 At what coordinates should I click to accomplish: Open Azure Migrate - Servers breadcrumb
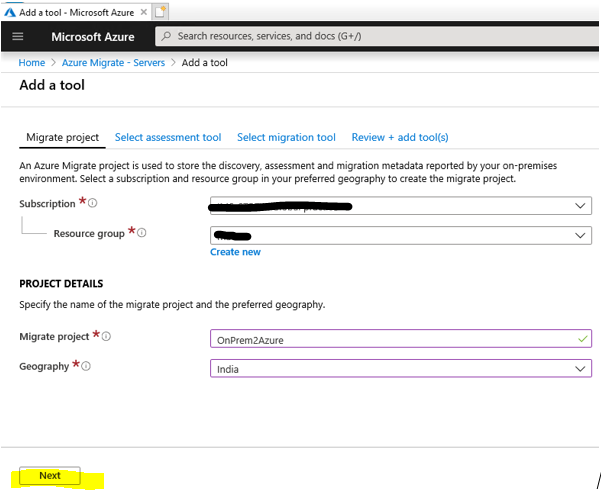pyautogui.click(x=113, y=62)
